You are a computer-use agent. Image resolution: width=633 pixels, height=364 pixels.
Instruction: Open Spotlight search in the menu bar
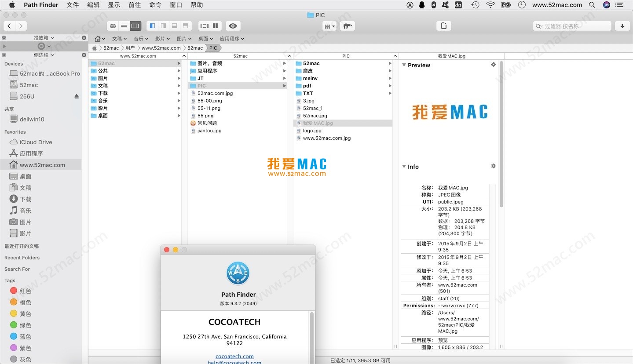tap(592, 5)
